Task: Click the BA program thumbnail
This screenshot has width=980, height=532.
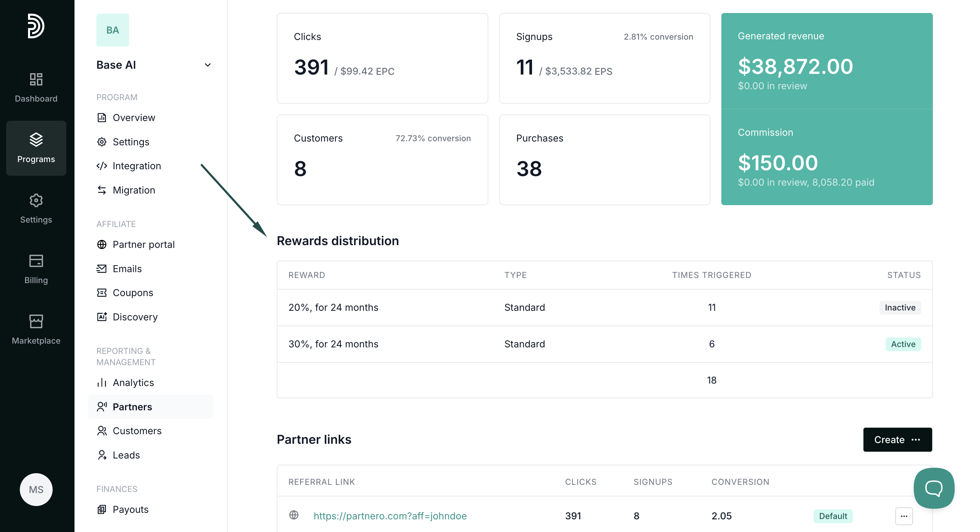Action: point(112,30)
